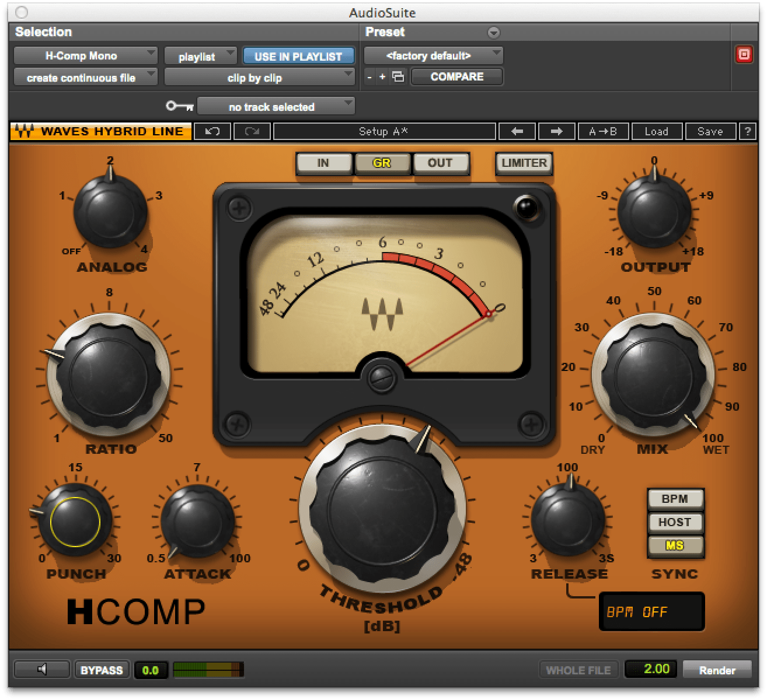Click the preset plus icon
This screenshot has width=767, height=700.
(382, 77)
